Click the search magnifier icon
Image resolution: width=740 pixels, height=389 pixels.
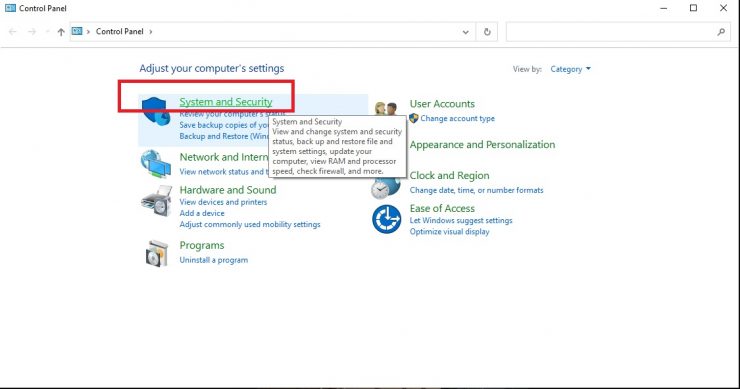coord(721,32)
